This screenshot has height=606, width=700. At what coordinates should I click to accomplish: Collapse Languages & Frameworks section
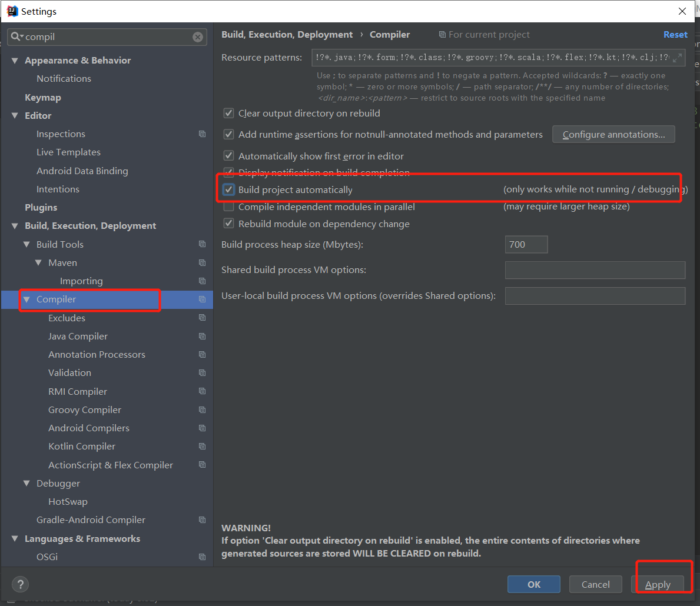(x=15, y=538)
